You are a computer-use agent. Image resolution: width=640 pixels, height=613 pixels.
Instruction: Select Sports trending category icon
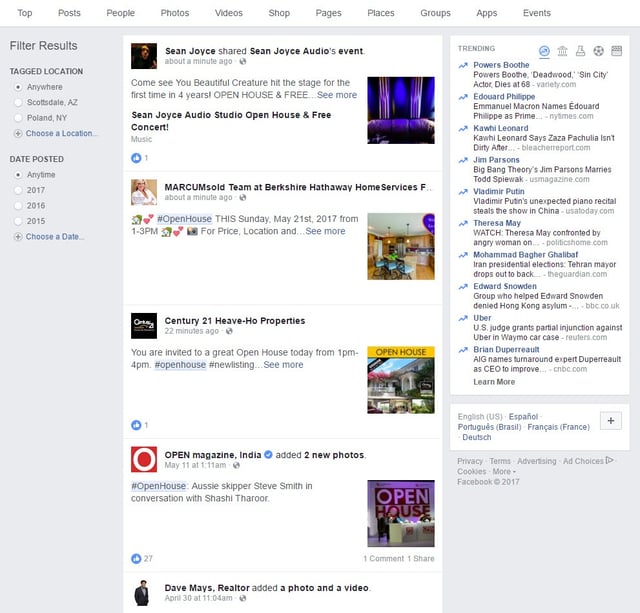click(x=598, y=51)
